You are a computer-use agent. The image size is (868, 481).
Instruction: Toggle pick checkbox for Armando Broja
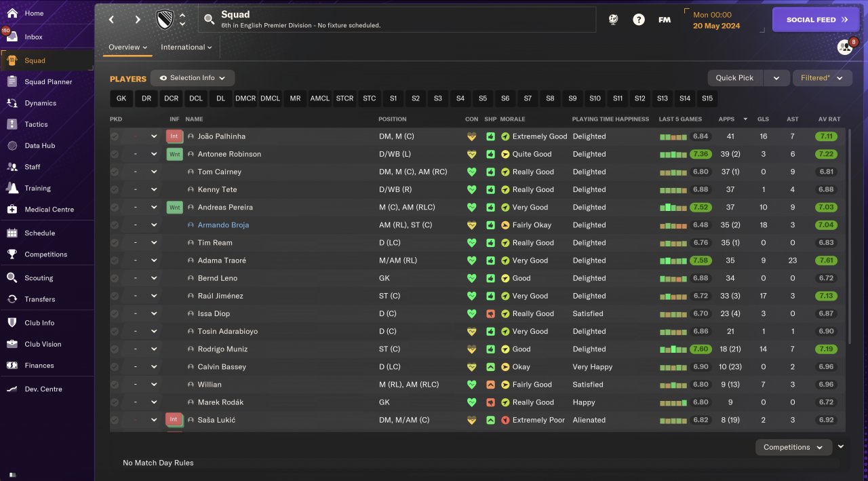pyautogui.click(x=115, y=225)
